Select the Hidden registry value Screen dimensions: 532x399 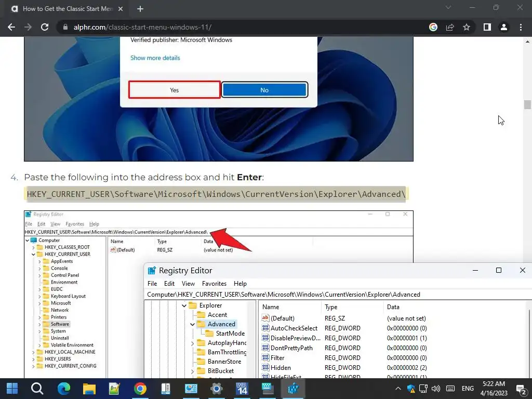(280, 367)
